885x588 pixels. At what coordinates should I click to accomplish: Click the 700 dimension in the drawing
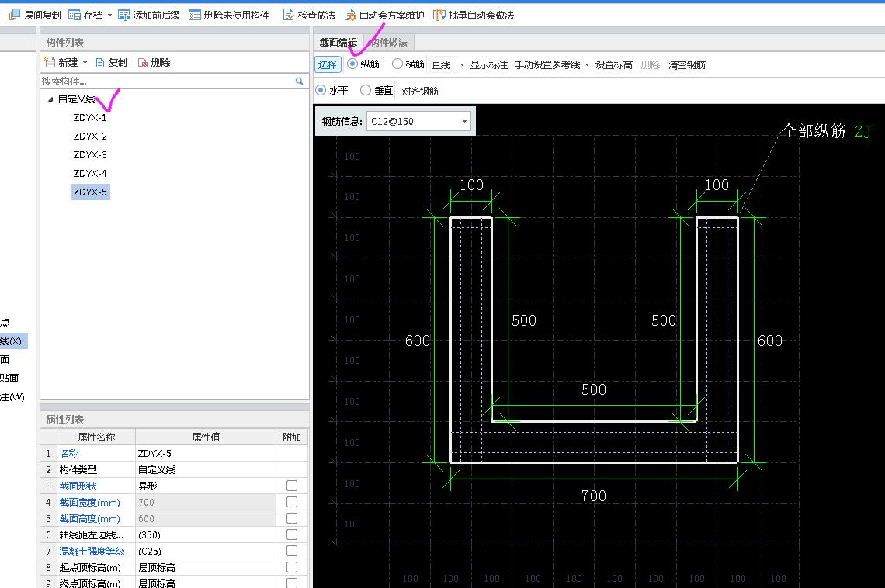(x=594, y=496)
